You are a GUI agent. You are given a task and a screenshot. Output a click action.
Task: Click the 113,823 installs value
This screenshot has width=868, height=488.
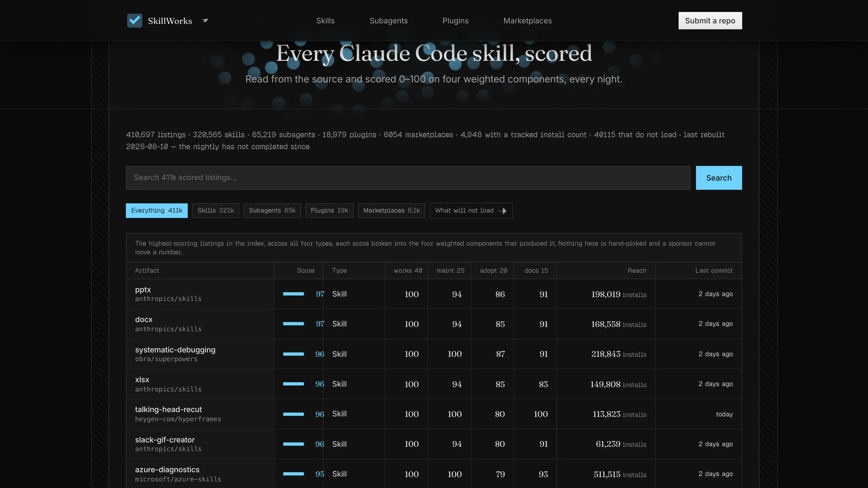(620, 414)
